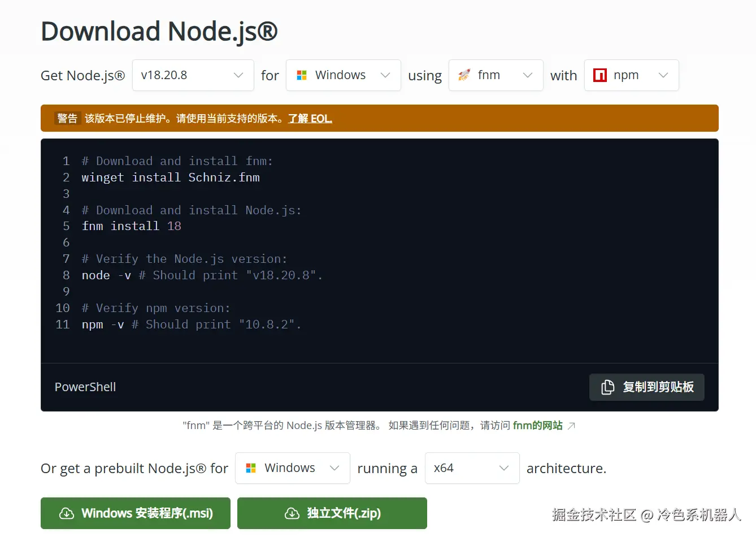Click the fnm rocket icon
Screen dimensions: 756x537
(x=464, y=75)
